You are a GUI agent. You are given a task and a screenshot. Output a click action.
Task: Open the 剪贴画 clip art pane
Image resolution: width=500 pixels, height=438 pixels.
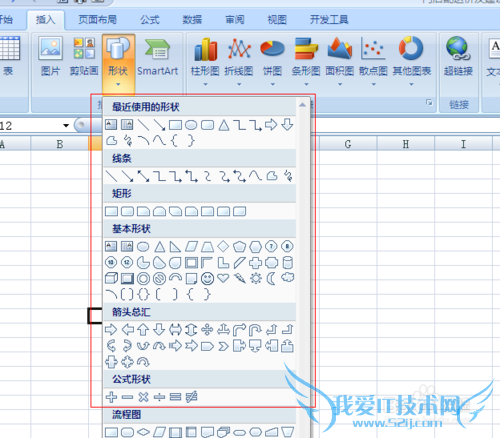click(x=84, y=57)
